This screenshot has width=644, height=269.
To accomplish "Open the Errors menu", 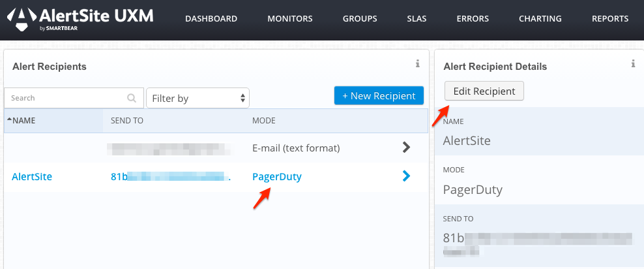I will 473,19.
